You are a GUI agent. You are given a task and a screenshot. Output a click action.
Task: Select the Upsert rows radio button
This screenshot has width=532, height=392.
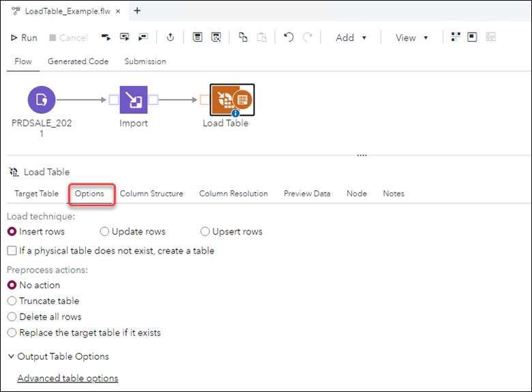coord(205,232)
